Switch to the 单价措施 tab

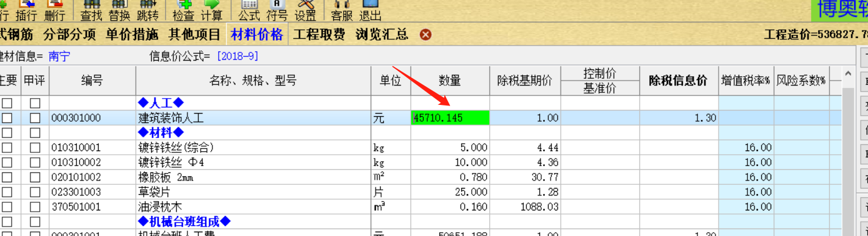(x=132, y=34)
